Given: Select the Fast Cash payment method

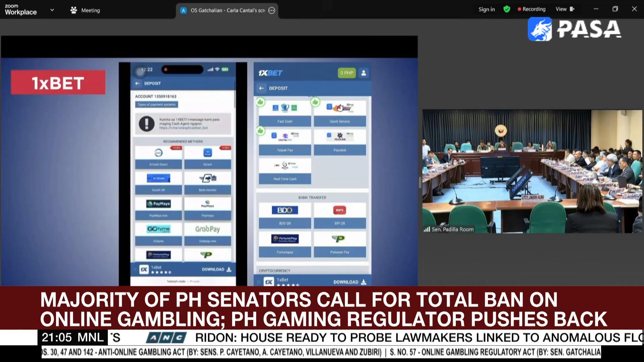Looking at the screenshot, I should click(285, 114).
